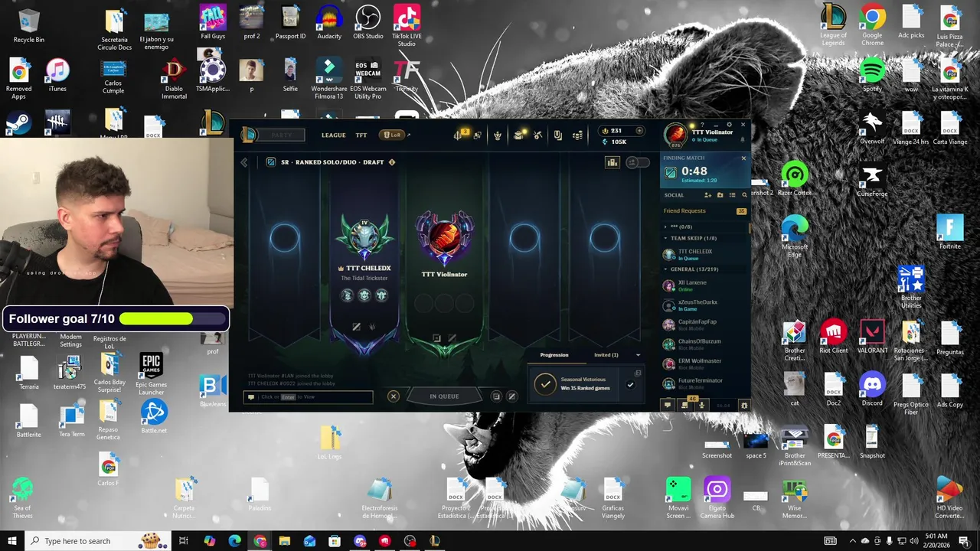Screen dimensions: 980x551
Task: Click the add folder icon in Social panel
Action: coord(720,195)
